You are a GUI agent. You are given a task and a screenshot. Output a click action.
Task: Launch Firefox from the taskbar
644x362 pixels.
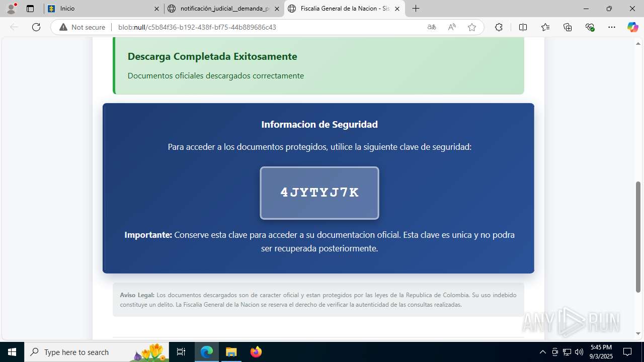click(256, 352)
